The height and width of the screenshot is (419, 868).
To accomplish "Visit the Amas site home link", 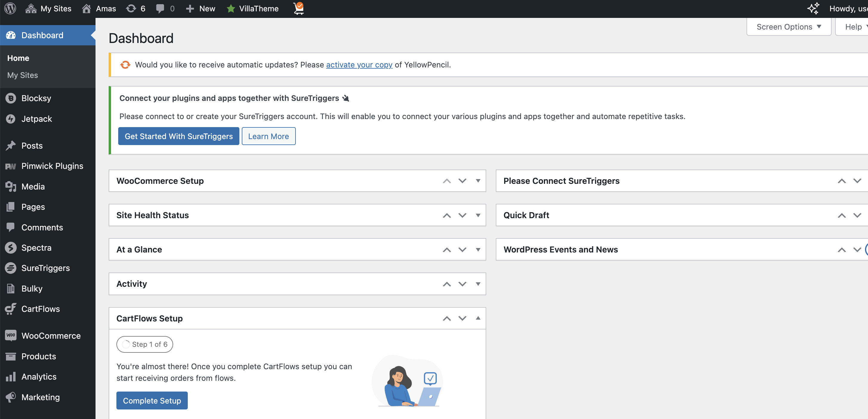I will (x=99, y=8).
